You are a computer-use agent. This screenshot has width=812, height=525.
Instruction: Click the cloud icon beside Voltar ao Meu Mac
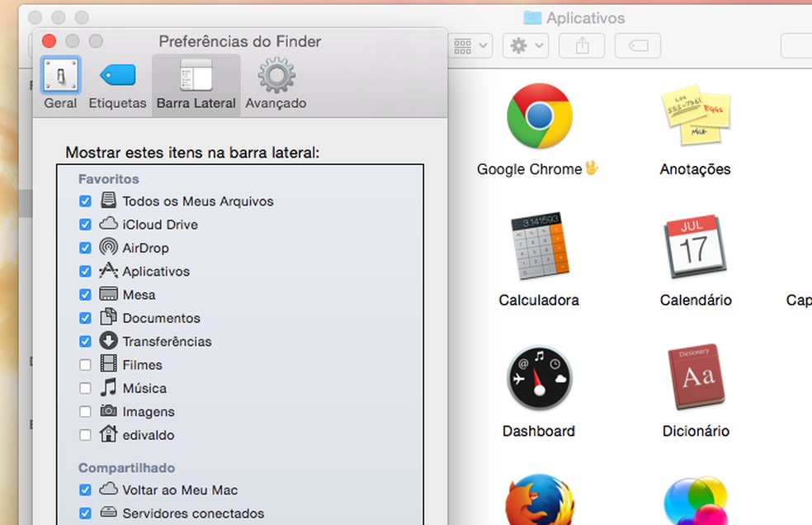tap(108, 489)
